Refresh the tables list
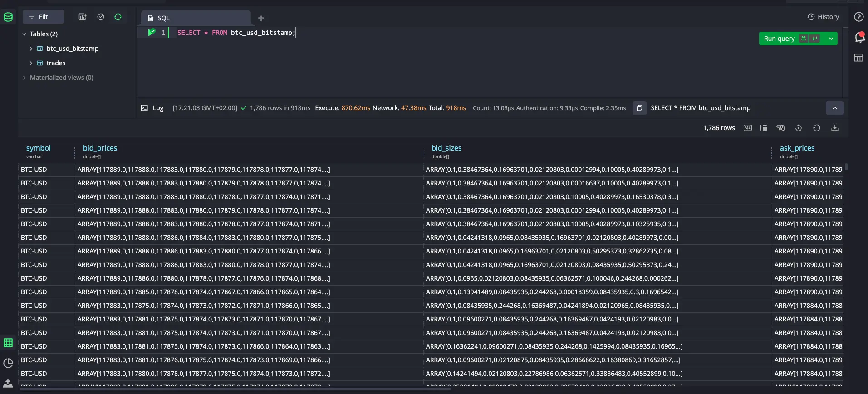Image resolution: width=868 pixels, height=394 pixels. 118,17
